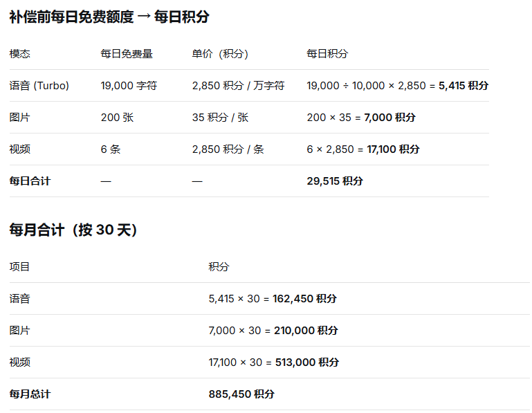532x413 pixels.
Task: Click the 200 张 cell
Action: (117, 118)
